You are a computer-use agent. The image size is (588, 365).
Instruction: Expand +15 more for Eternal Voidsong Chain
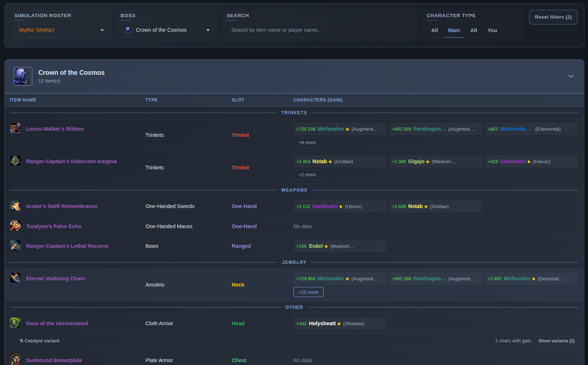click(308, 292)
